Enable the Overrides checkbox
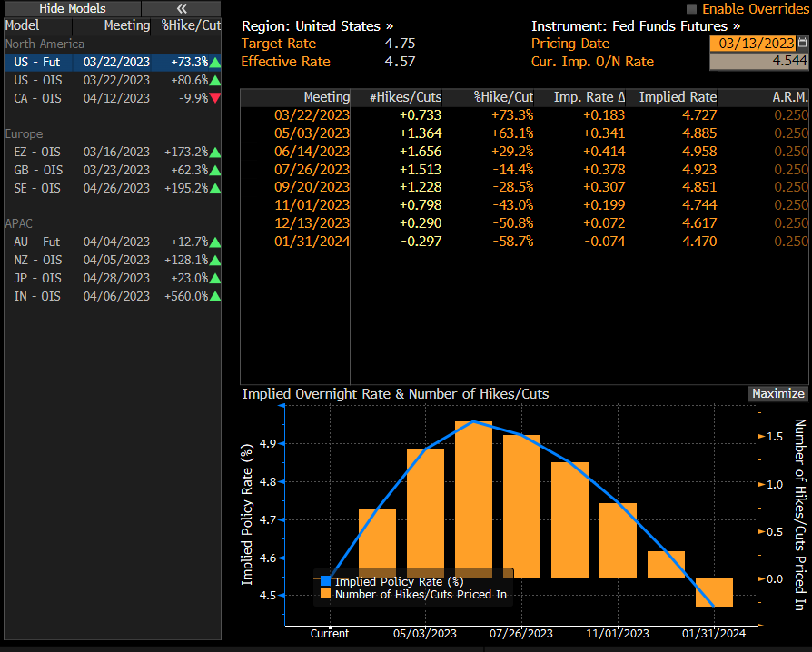 click(692, 9)
